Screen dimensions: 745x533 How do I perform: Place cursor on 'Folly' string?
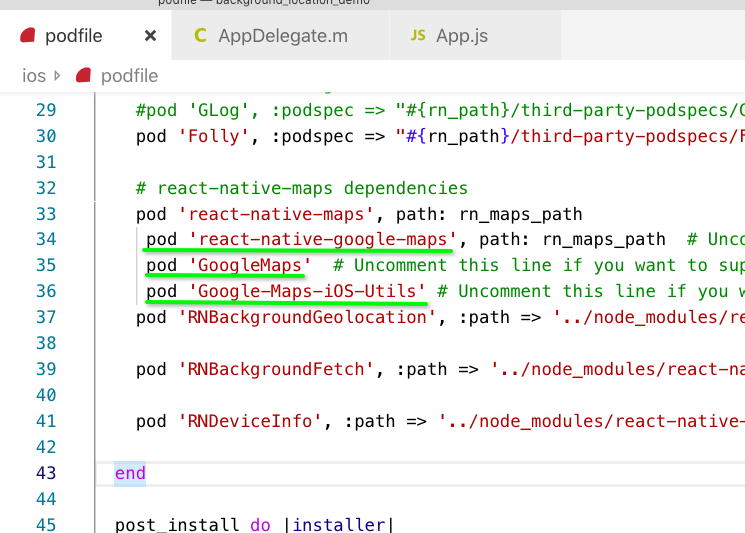[x=213, y=136]
